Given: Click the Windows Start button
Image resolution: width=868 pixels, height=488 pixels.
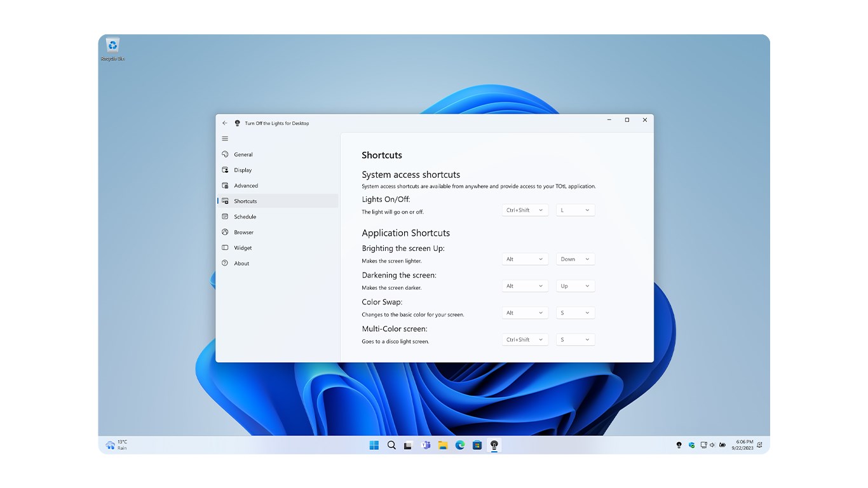Looking at the screenshot, I should click(374, 445).
